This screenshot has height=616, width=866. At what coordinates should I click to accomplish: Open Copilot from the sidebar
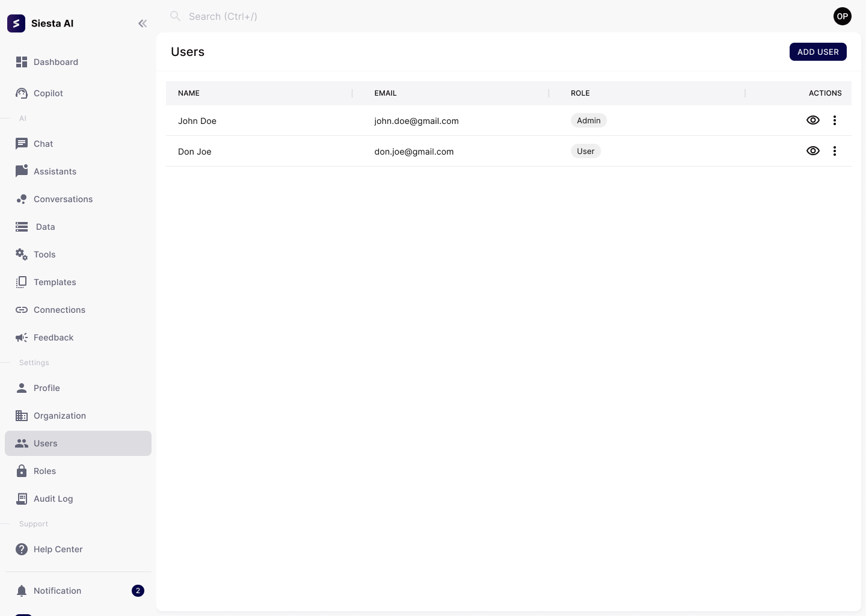[x=48, y=93]
